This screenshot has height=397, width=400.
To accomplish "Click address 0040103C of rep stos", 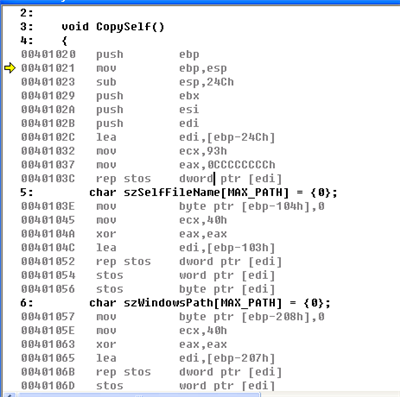I will click(x=48, y=179).
